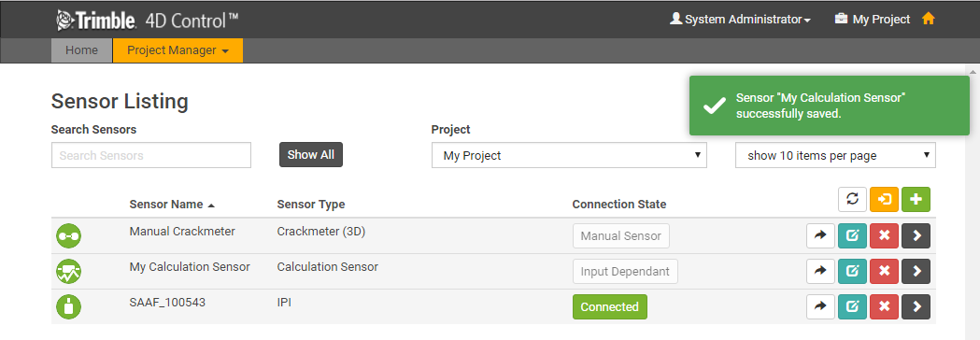Image resolution: width=980 pixels, height=340 pixels.
Task: Open details chevron for SAAF_100543
Action: 916,307
